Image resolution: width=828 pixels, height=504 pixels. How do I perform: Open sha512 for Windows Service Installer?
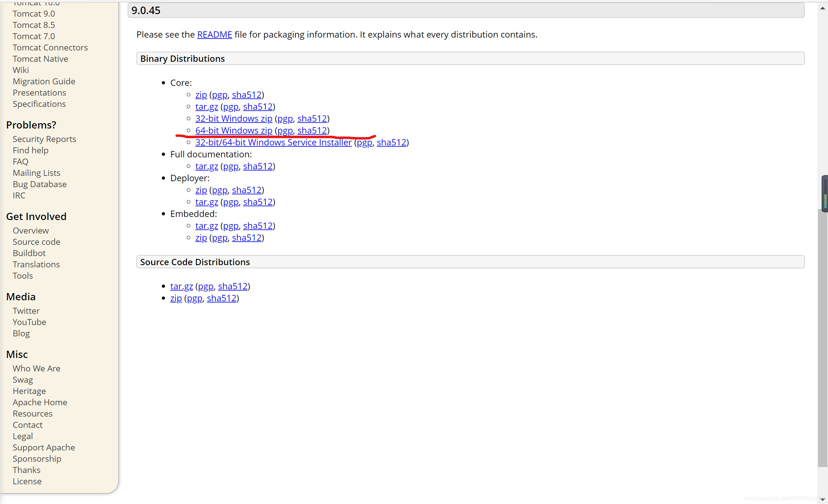[391, 142]
